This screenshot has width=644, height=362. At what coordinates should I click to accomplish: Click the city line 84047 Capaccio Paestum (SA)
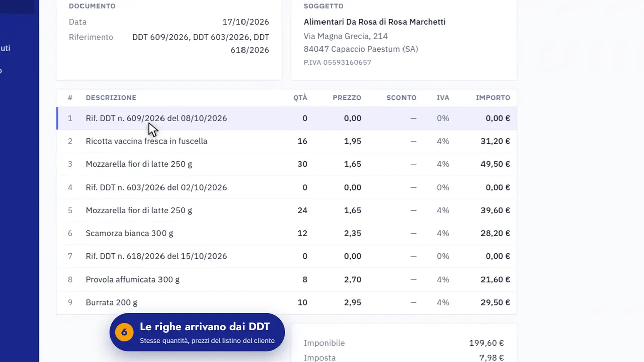[x=361, y=49]
